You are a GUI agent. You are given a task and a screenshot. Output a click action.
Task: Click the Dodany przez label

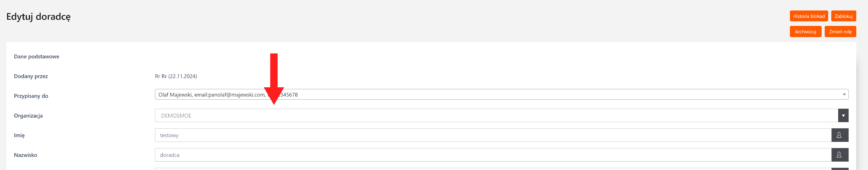coord(31,76)
